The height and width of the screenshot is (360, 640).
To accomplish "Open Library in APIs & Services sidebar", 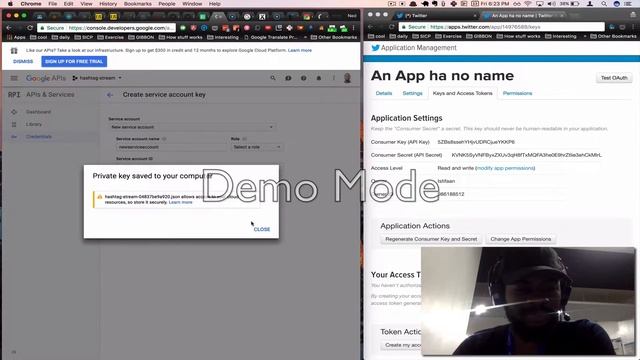I will [34, 124].
